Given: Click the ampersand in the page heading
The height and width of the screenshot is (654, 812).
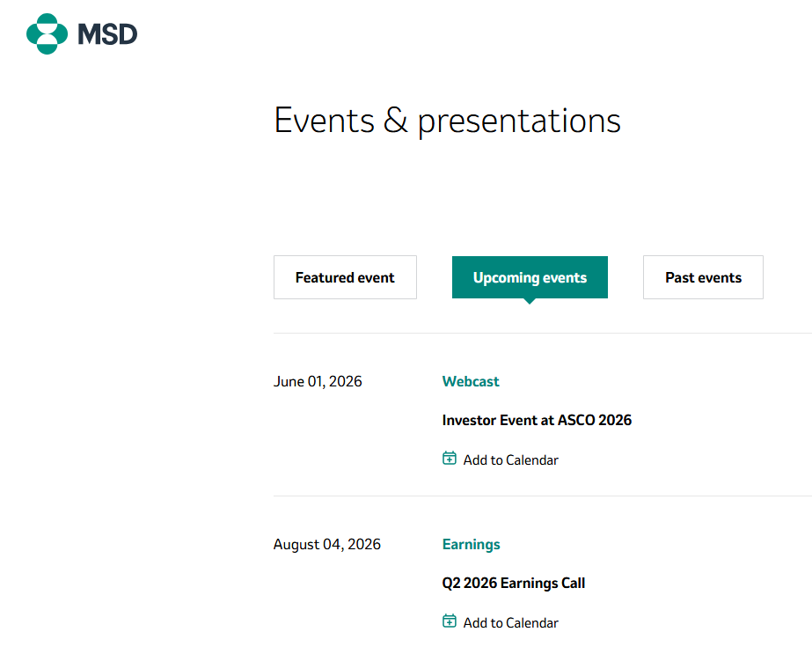Looking at the screenshot, I should click(x=396, y=121).
